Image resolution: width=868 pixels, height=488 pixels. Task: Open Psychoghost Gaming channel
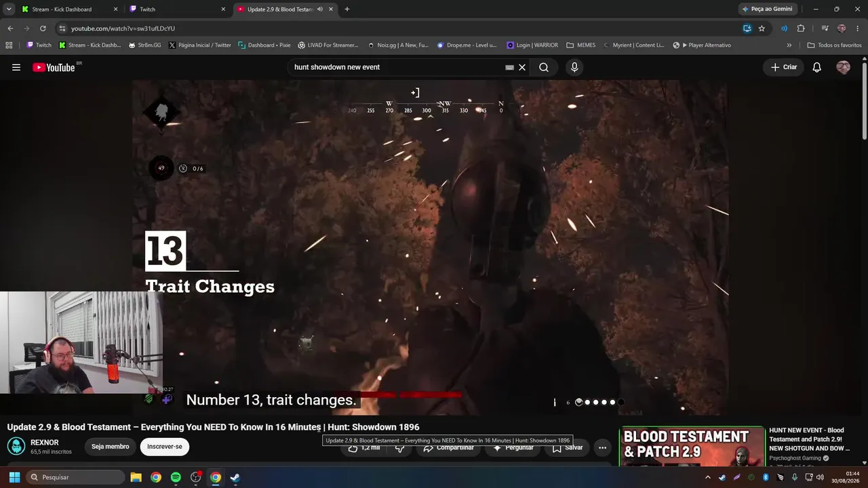795,458
